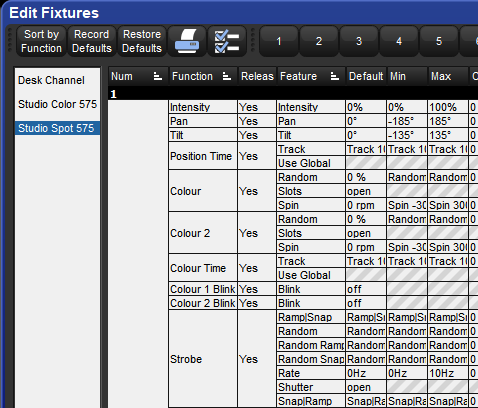
Task: Click the Default column header
Action: tap(366, 77)
